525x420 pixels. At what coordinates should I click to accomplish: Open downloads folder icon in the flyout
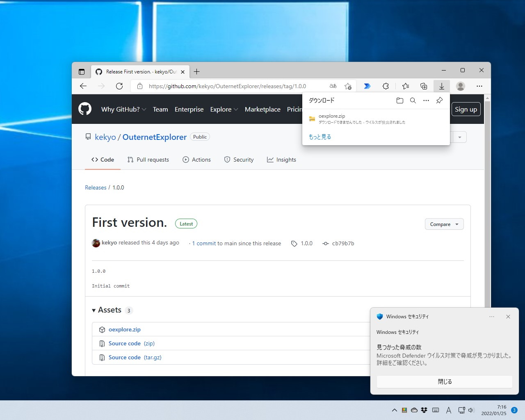(x=399, y=100)
